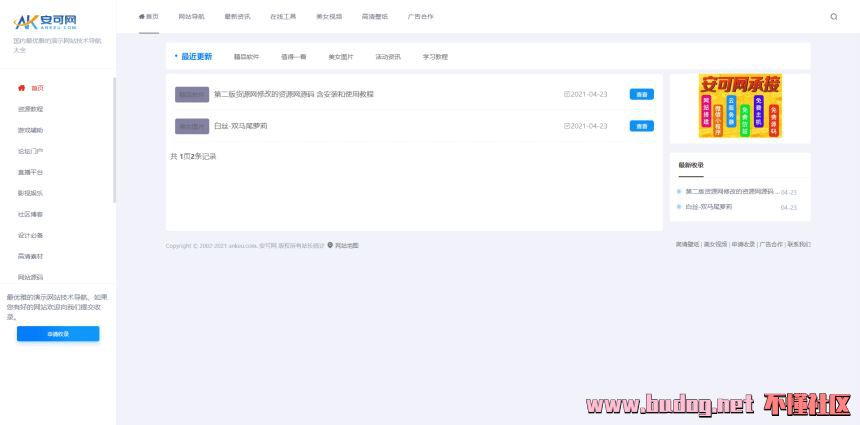Click 网站地图 link in footer

pyautogui.click(x=347, y=246)
